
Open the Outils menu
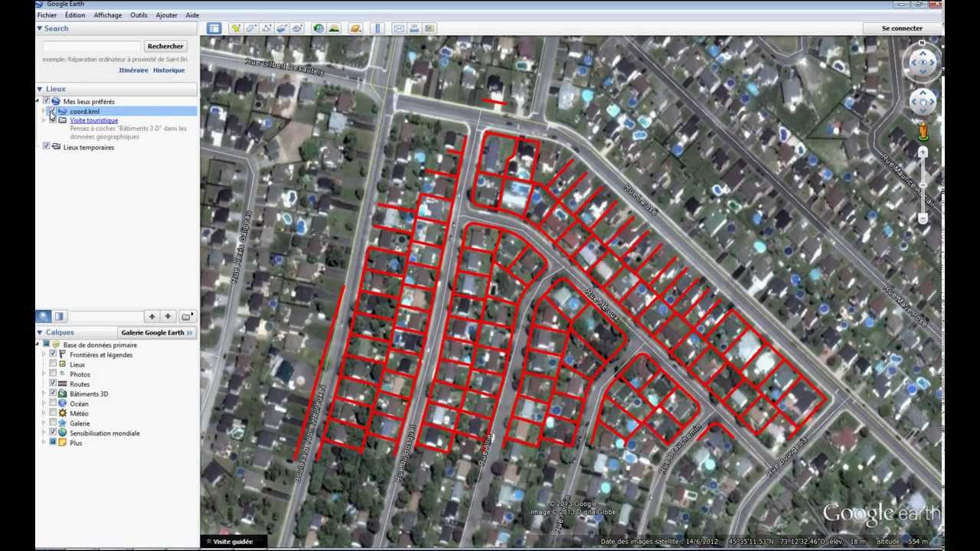click(x=139, y=15)
